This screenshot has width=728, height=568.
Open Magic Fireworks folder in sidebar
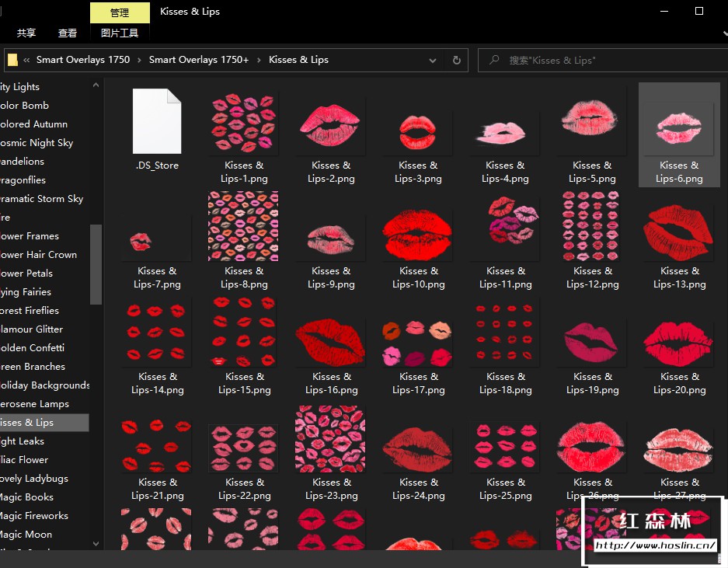pos(34,515)
